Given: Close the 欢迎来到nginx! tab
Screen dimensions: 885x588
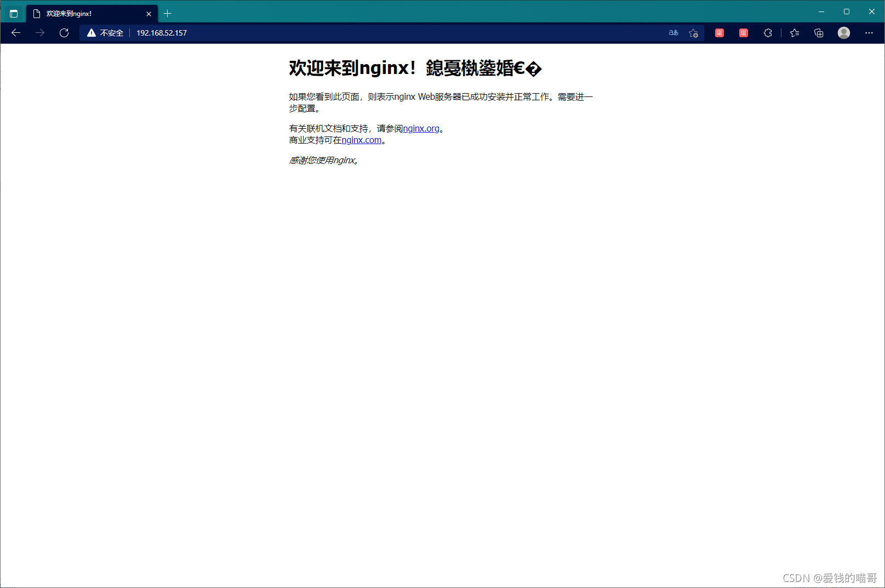Looking at the screenshot, I should (149, 14).
